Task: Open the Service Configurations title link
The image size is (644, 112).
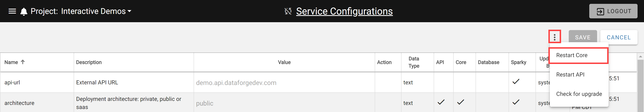Action: click(x=344, y=11)
